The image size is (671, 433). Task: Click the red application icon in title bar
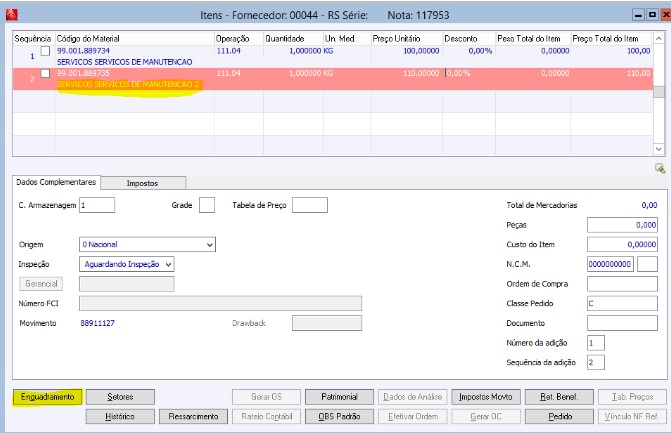click(x=12, y=15)
